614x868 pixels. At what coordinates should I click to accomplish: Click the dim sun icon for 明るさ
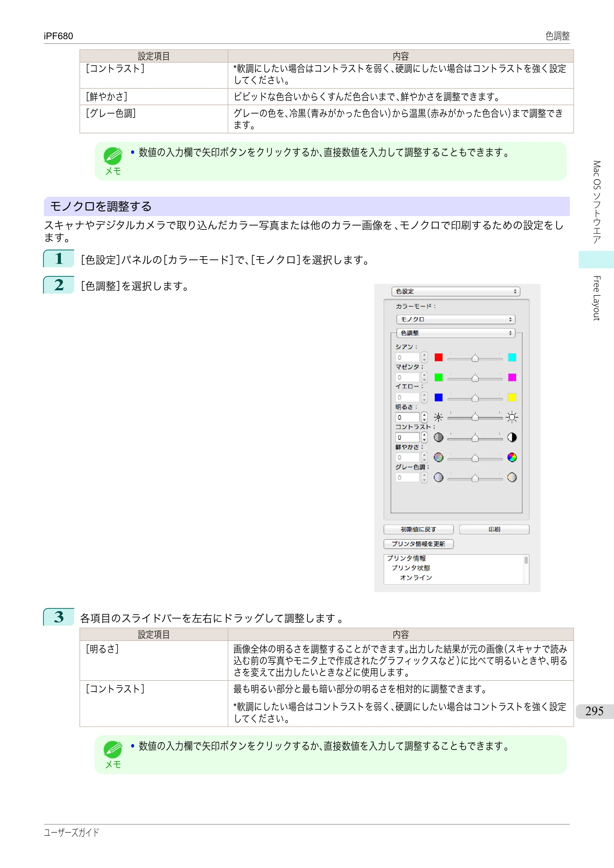438,417
